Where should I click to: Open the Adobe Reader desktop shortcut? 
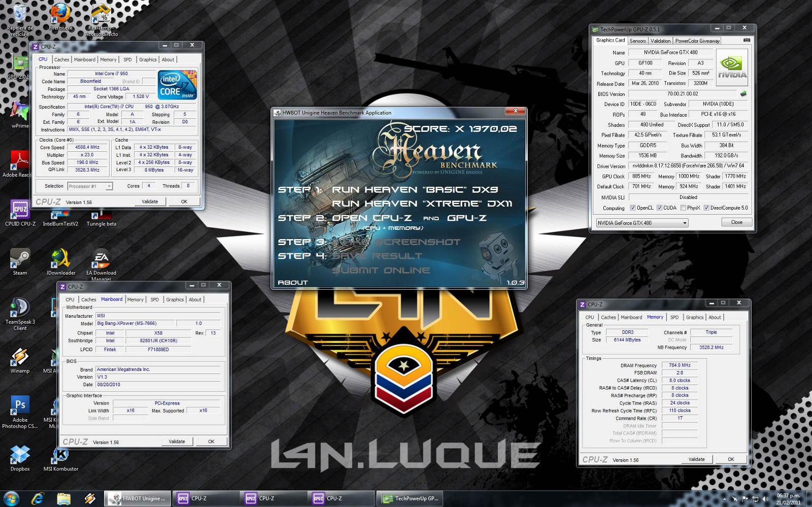pos(16,163)
